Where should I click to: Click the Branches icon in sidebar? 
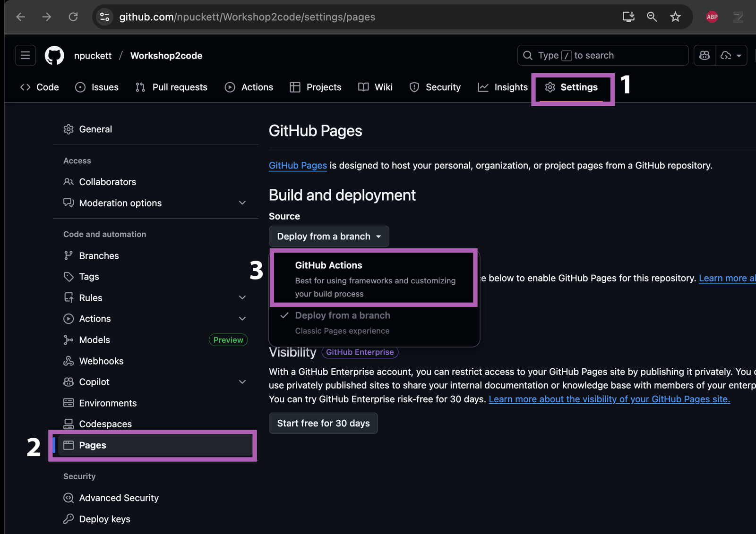(x=69, y=255)
